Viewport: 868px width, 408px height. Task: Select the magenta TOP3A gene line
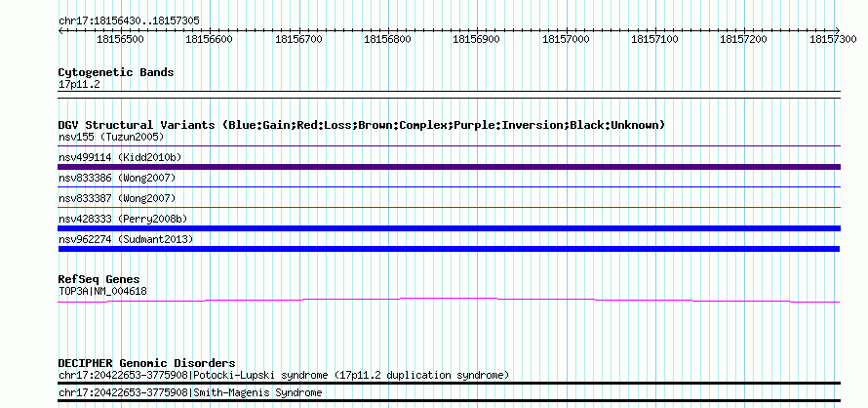tap(449, 300)
